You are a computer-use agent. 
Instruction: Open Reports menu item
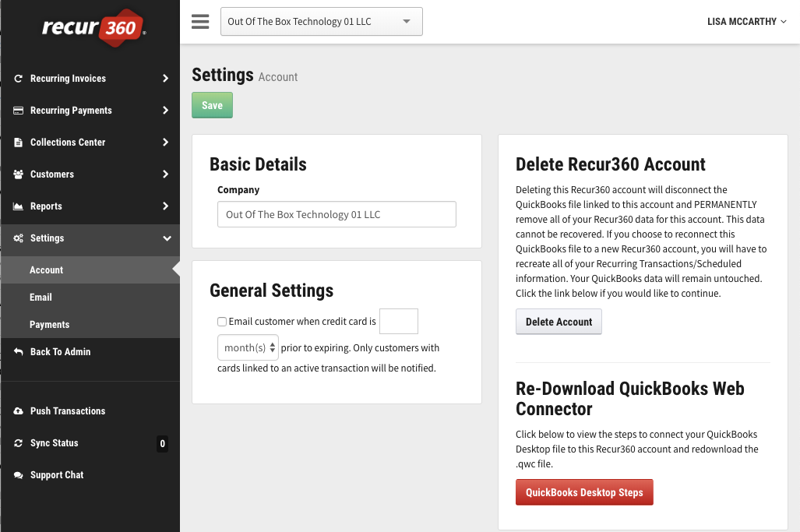90,206
